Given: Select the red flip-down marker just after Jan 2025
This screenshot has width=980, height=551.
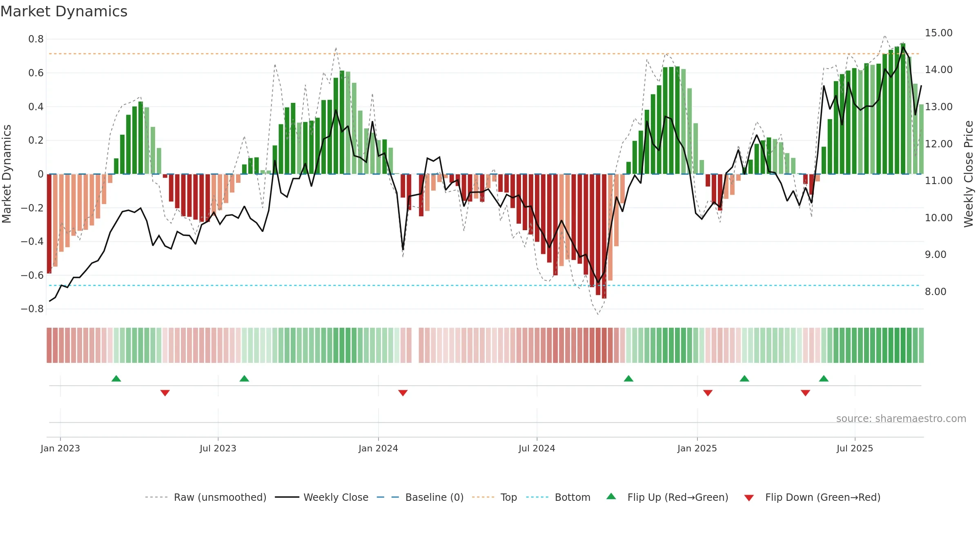Looking at the screenshot, I should pyautogui.click(x=708, y=393).
